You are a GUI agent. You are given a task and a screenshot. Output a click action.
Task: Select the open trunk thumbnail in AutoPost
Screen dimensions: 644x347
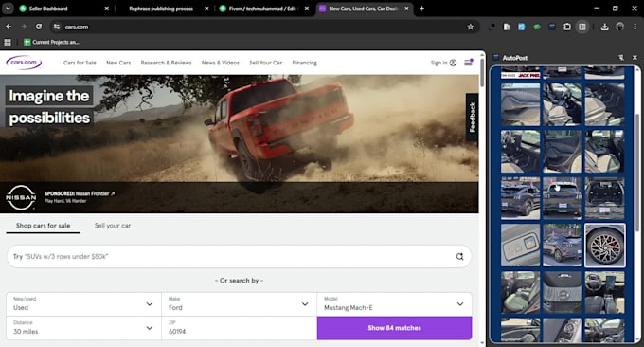pyautogui.click(x=604, y=198)
